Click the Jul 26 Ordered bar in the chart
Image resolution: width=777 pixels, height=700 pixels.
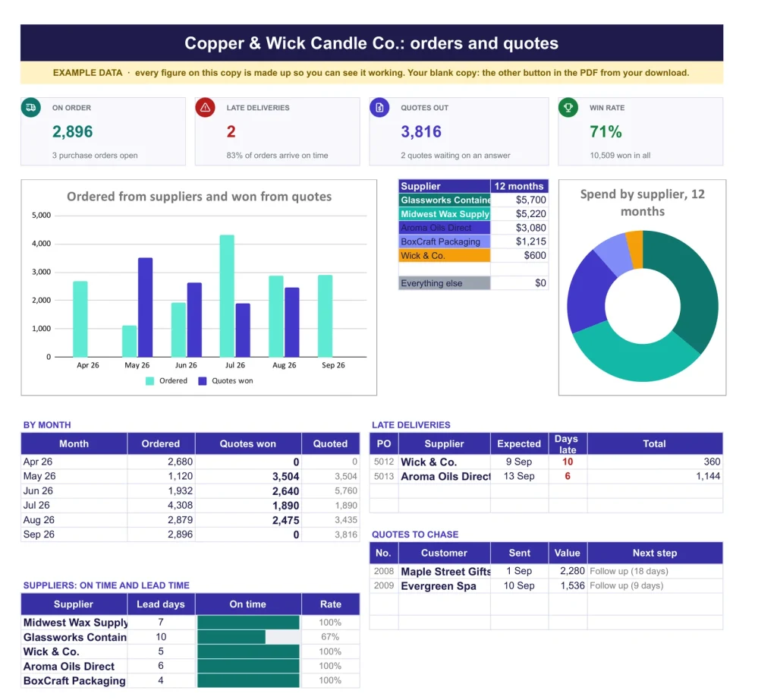tap(227, 296)
